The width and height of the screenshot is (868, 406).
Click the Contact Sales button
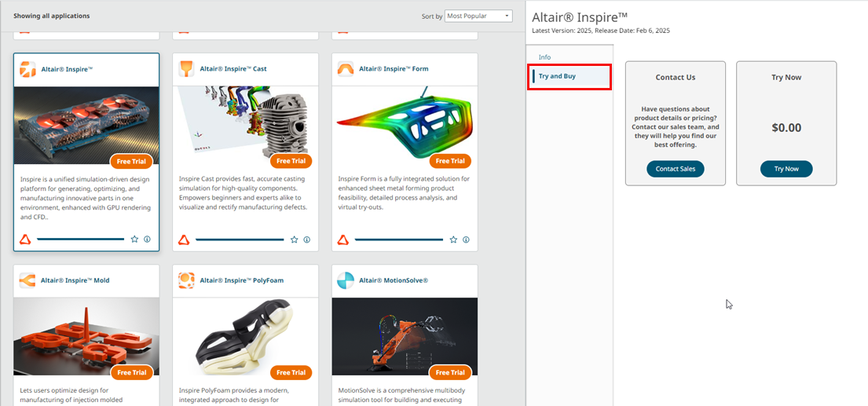[676, 169]
